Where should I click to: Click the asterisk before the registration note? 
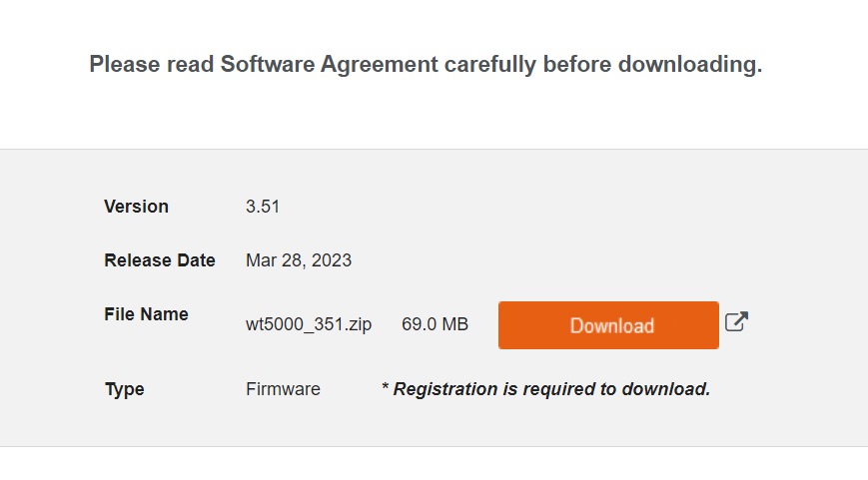point(386,387)
